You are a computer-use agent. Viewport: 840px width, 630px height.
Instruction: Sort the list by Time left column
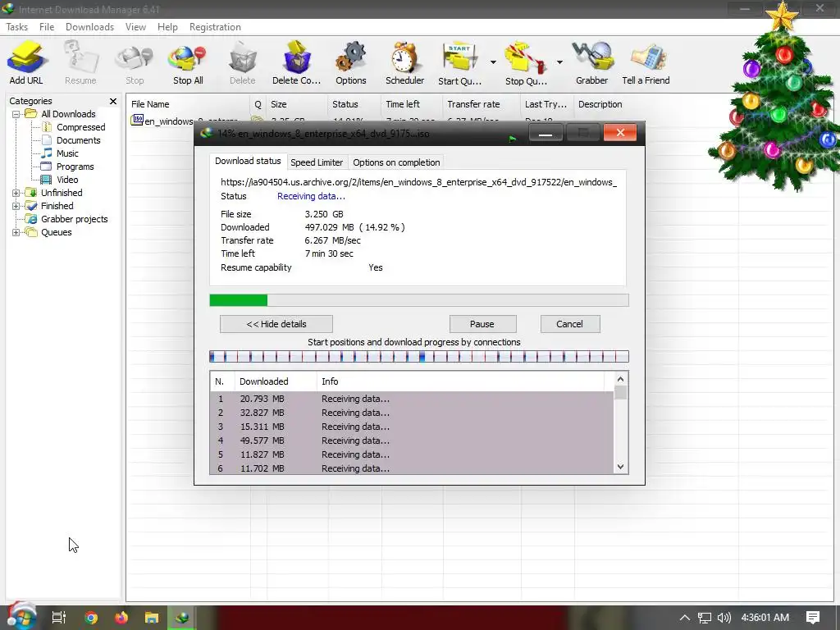[412, 104]
